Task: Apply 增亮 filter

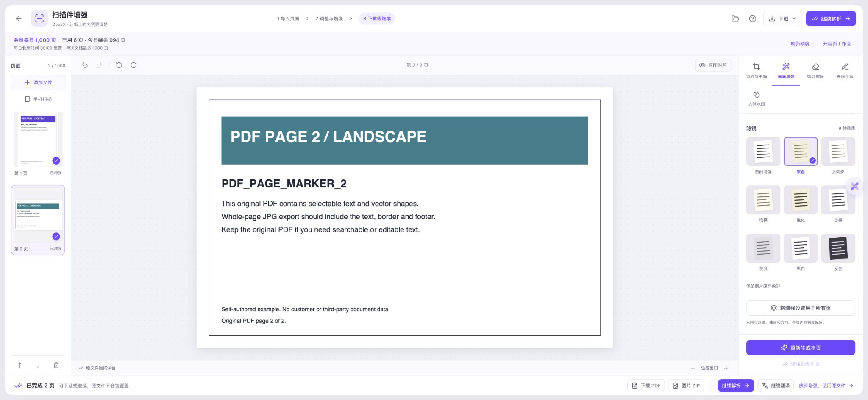Action: [763, 200]
